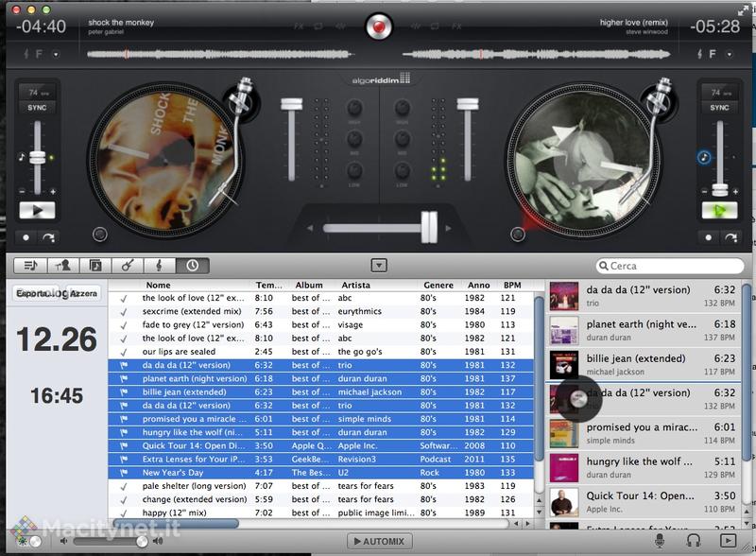The height and width of the screenshot is (556, 756).
Task: Toggle microphone input icon
Action: pos(660,541)
